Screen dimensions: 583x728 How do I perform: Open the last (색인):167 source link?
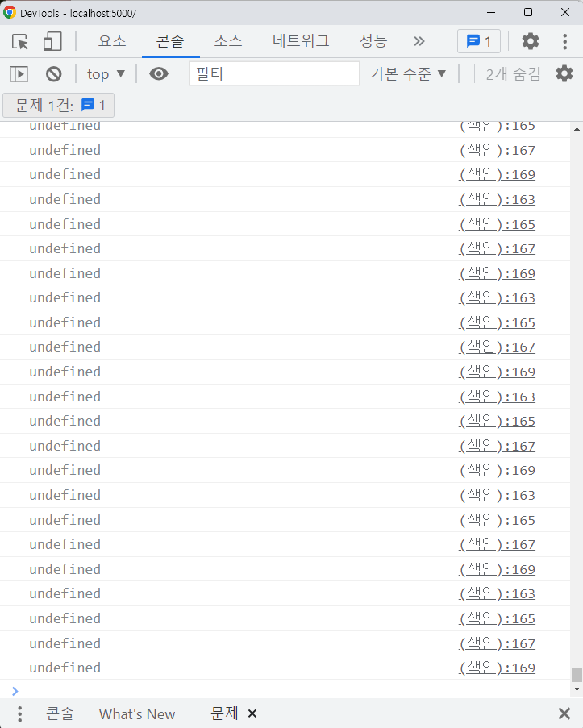pos(497,643)
